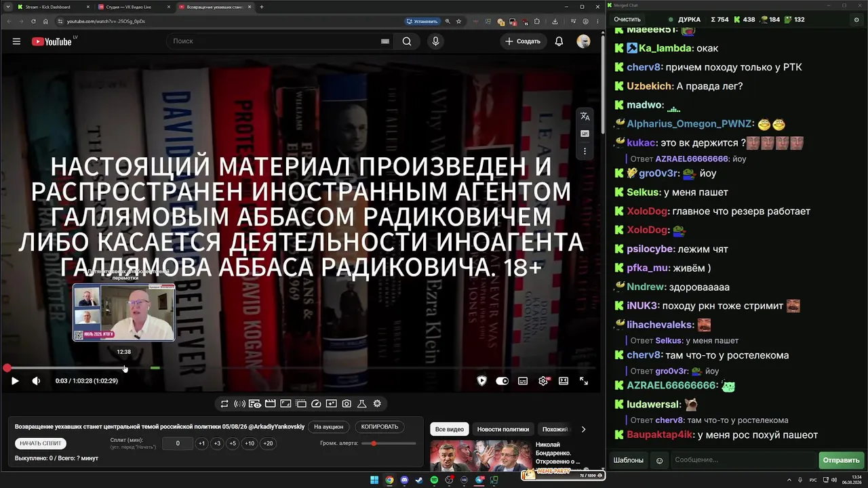Focus the split minutes input field
The width and height of the screenshot is (868, 488).
click(178, 443)
